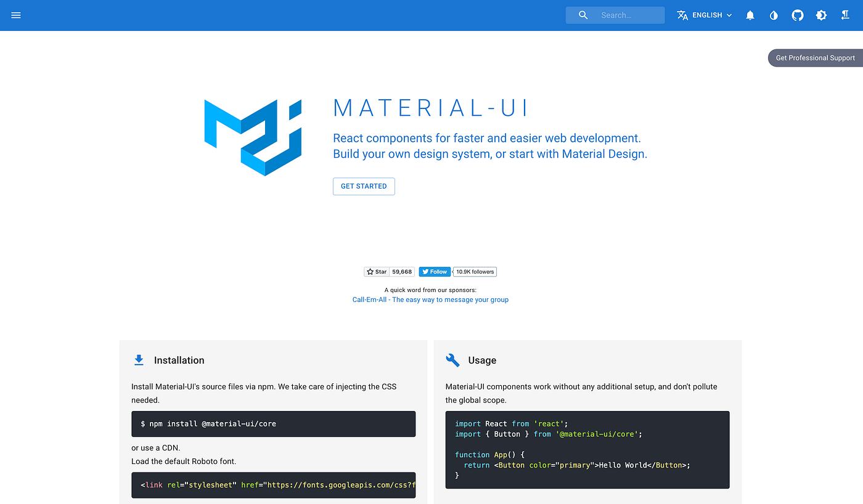The image size is (863, 504).
Task: Click the Star count showing 59,668
Action: pos(401,271)
